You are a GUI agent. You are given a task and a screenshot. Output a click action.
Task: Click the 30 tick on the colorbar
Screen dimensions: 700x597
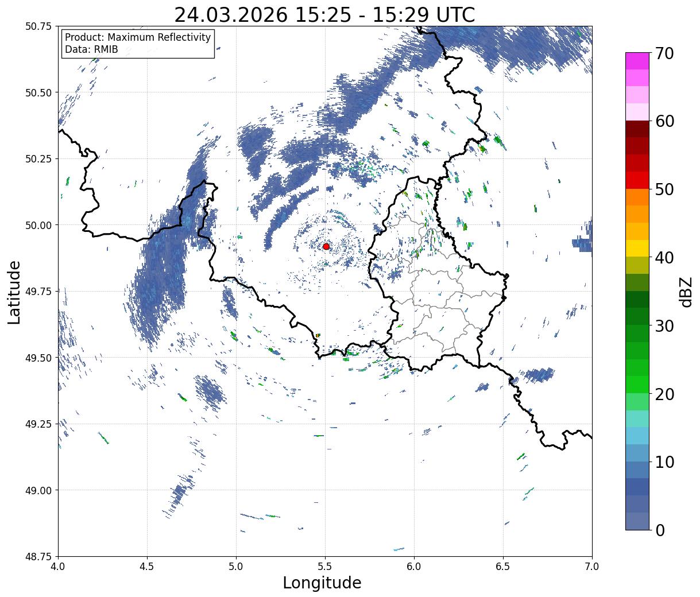coord(665,325)
